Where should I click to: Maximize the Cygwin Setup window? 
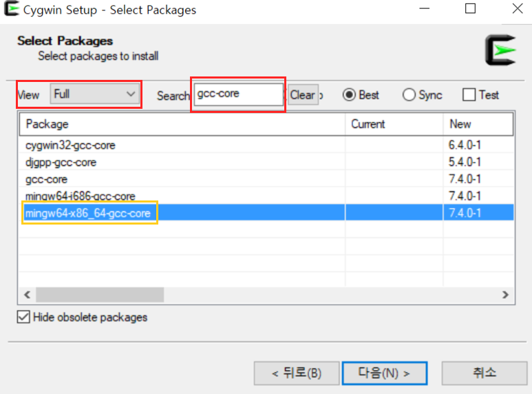coord(470,8)
